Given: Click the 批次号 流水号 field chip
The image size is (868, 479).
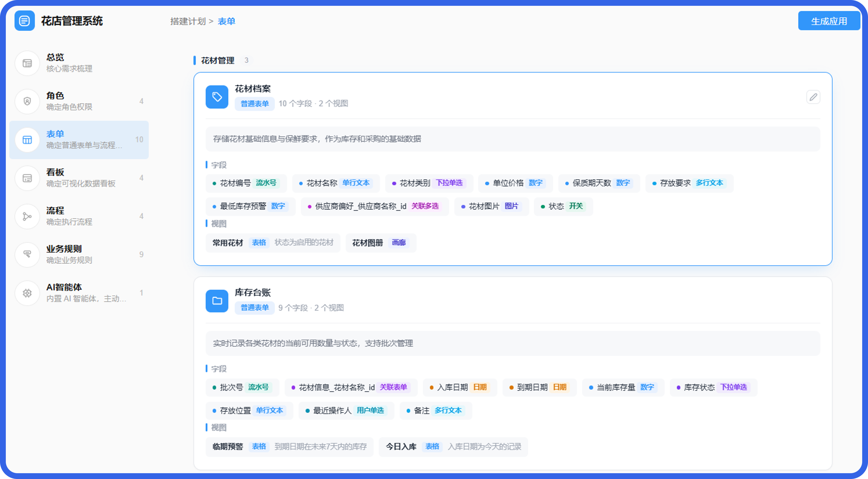Looking at the screenshot, I should point(242,387).
